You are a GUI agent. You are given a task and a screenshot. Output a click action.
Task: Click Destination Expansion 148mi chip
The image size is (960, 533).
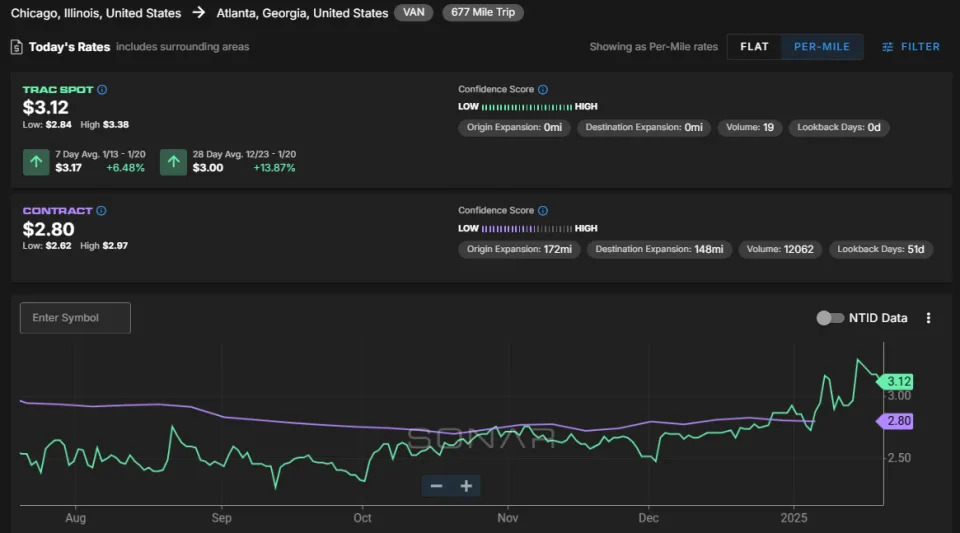(659, 249)
